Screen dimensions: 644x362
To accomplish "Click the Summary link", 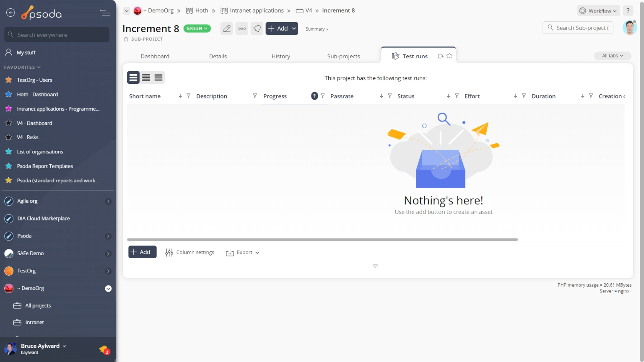I will [x=317, y=29].
